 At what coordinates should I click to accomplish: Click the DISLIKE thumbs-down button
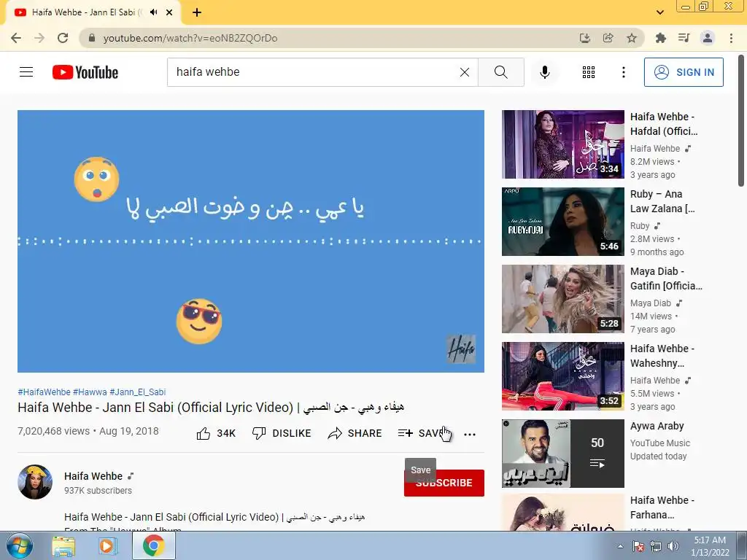[282, 433]
